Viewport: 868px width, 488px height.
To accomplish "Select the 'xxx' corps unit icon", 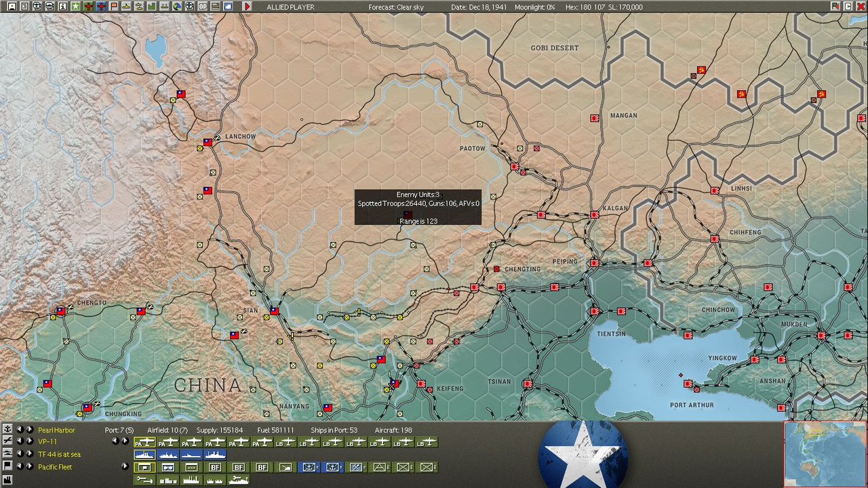I will [x=191, y=467].
